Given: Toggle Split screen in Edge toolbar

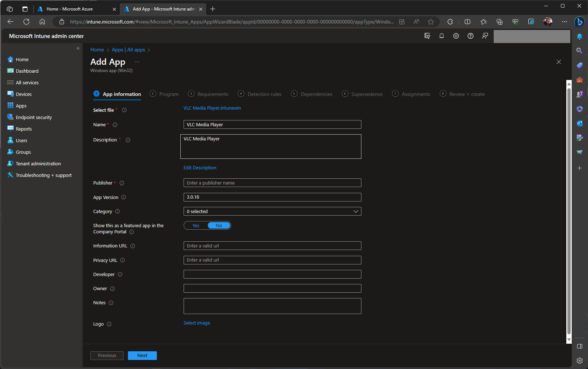Looking at the screenshot, I should coord(467,22).
